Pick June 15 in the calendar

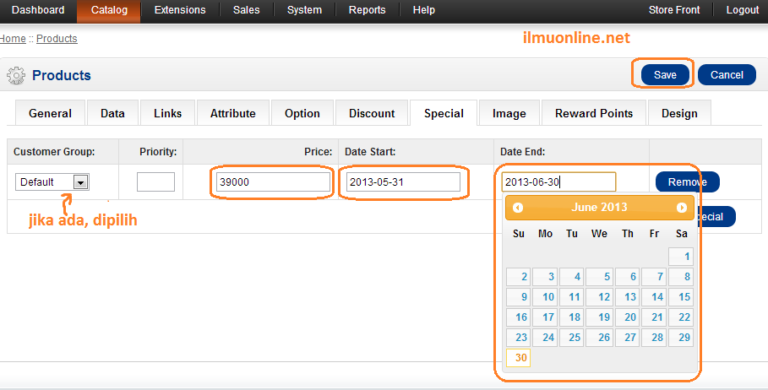[x=681, y=297]
